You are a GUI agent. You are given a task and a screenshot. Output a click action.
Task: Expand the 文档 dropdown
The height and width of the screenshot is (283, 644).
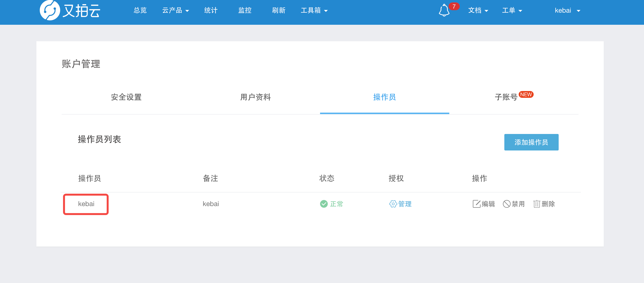[478, 10]
